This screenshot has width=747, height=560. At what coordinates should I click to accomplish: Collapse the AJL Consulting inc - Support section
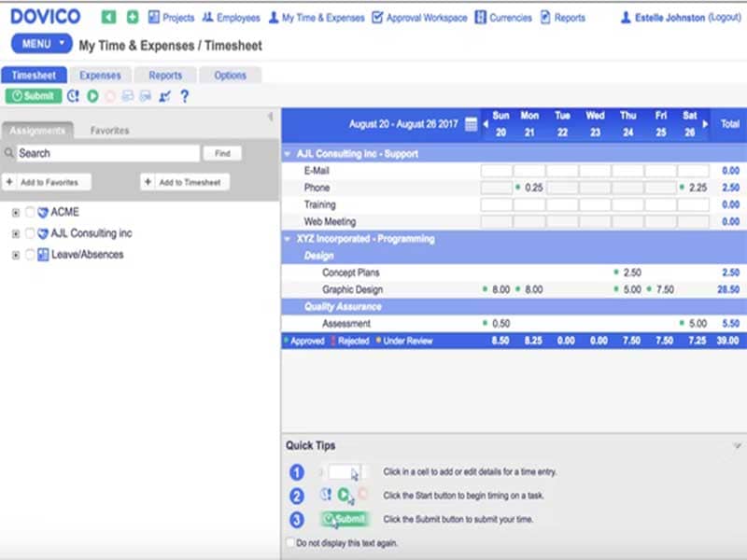(x=287, y=152)
